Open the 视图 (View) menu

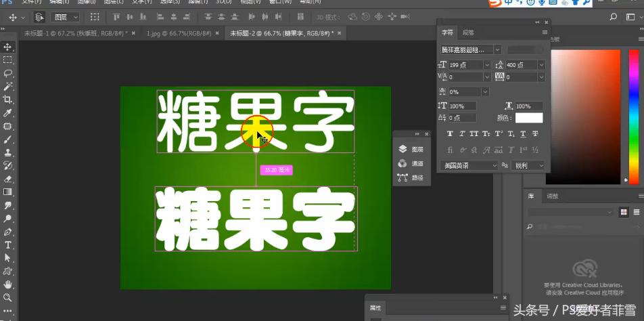(x=250, y=1)
